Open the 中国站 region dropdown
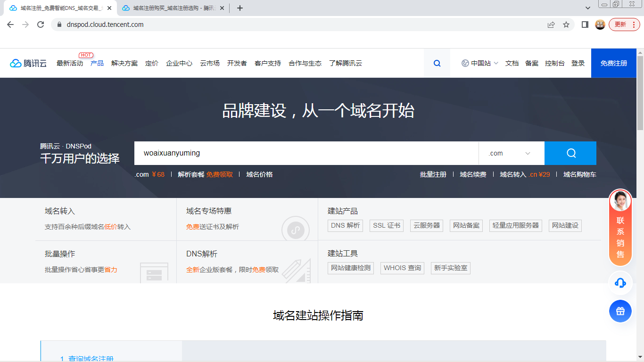 pos(480,63)
